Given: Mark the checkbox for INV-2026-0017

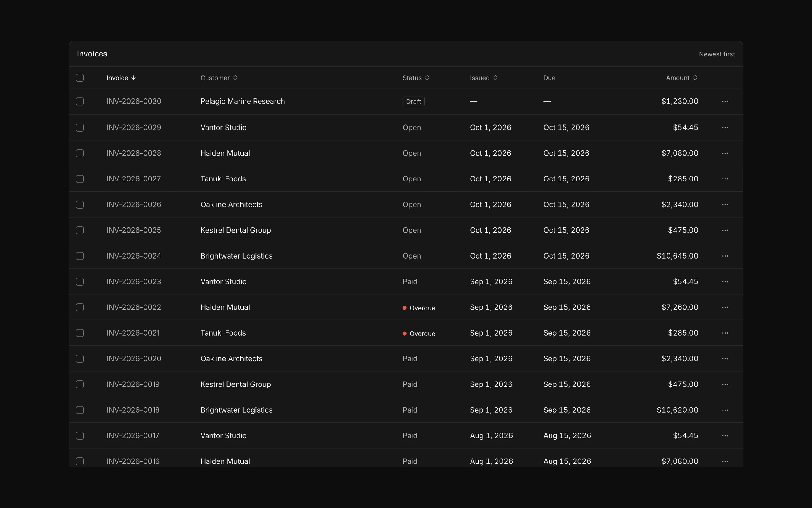Looking at the screenshot, I should (80, 436).
